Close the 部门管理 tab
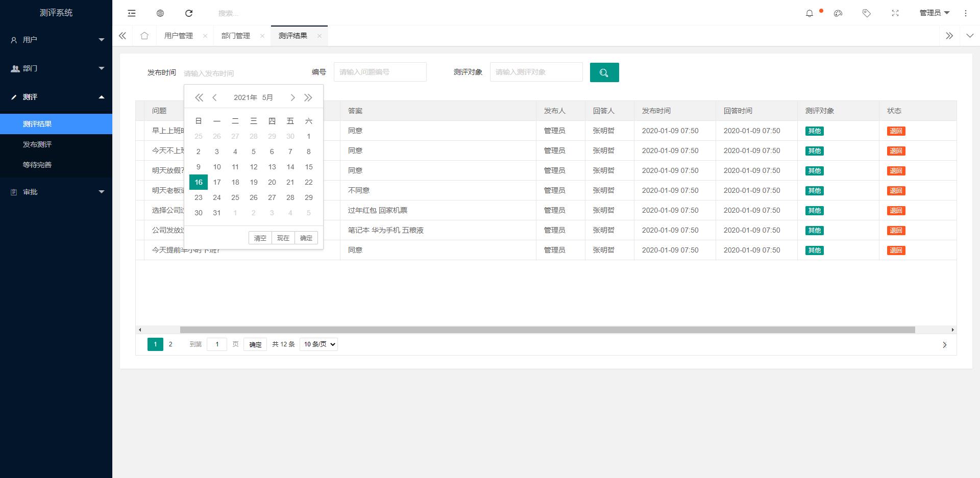The image size is (980, 478). 262,36
